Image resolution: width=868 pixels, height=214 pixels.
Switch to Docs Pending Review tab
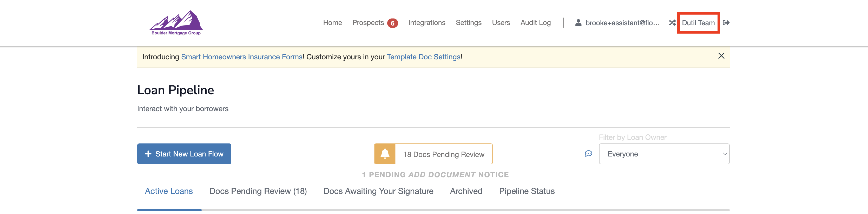pos(258,191)
